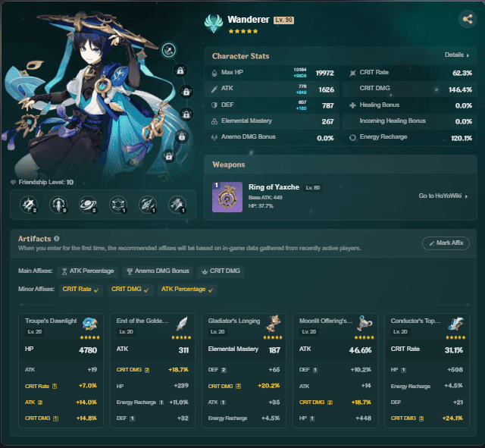Viewport: 485px width, 448px height.
Task: Open the unlocked first constellation node
Action: 169,50
